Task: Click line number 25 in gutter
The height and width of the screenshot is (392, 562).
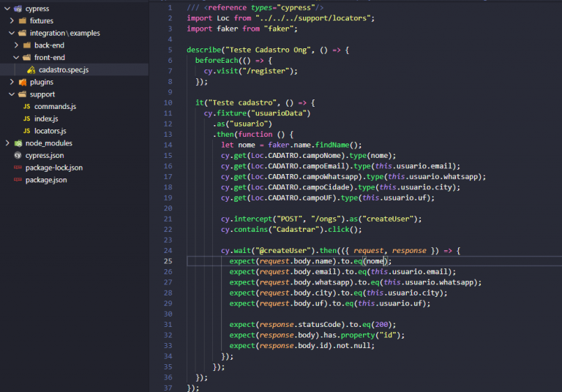Action: tap(168, 261)
